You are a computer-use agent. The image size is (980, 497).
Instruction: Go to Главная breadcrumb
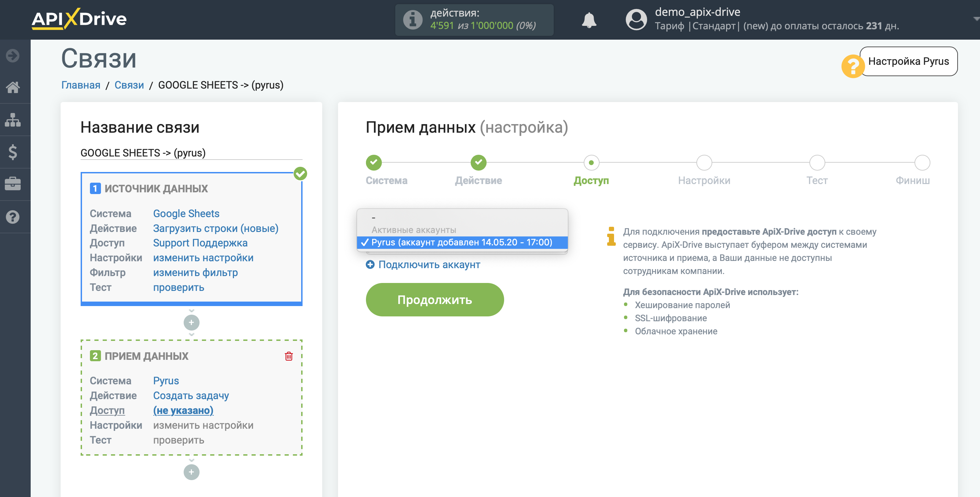(x=81, y=85)
